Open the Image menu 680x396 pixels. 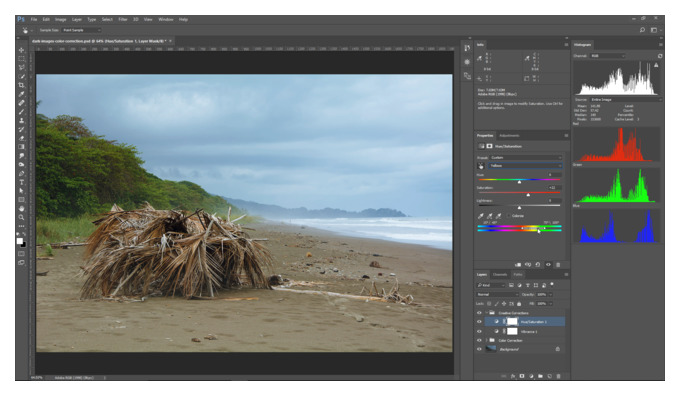point(60,20)
